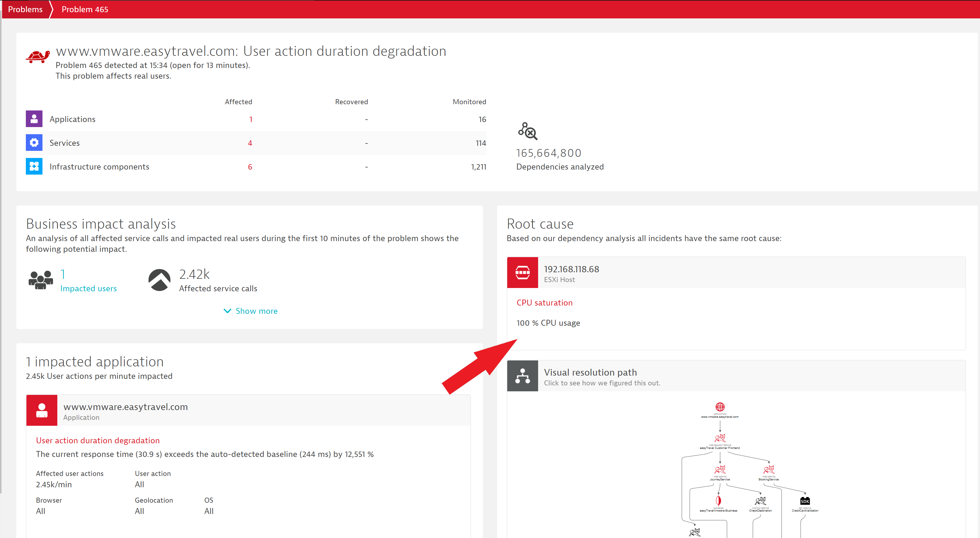
Task: Open www.vmware.easytravel.com impacted application card
Action: (249, 411)
